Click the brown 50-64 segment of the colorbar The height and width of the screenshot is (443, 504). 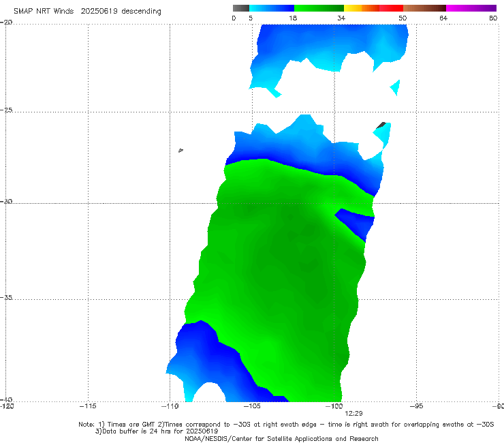click(424, 8)
